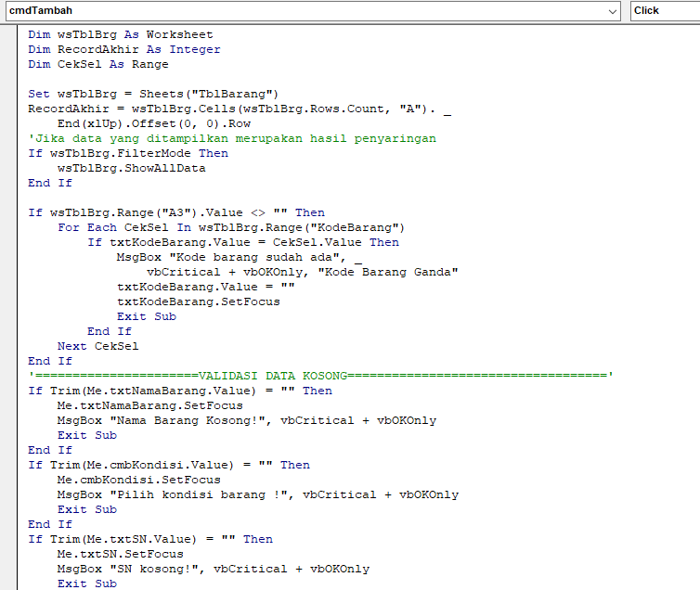Viewport: 700px width, 590px height.
Task: Click the 'Me.cmbKondisi.SetFocus' line
Action: [138, 480]
